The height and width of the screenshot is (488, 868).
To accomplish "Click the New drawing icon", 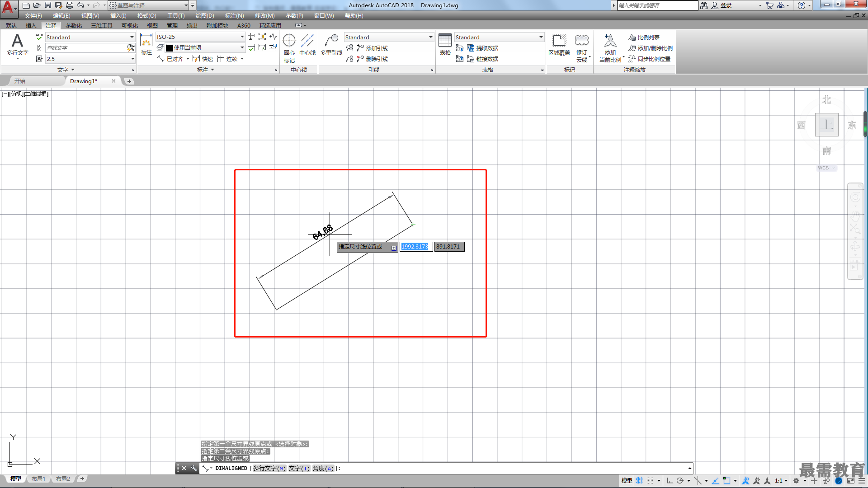I will point(26,5).
